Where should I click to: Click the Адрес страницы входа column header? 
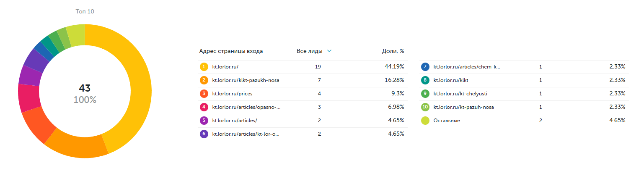(x=231, y=51)
